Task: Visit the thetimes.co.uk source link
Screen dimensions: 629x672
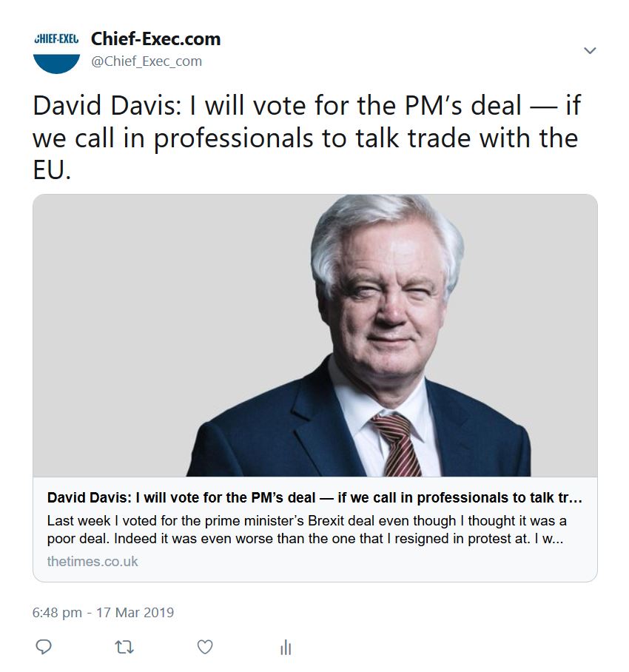Action: (x=92, y=561)
